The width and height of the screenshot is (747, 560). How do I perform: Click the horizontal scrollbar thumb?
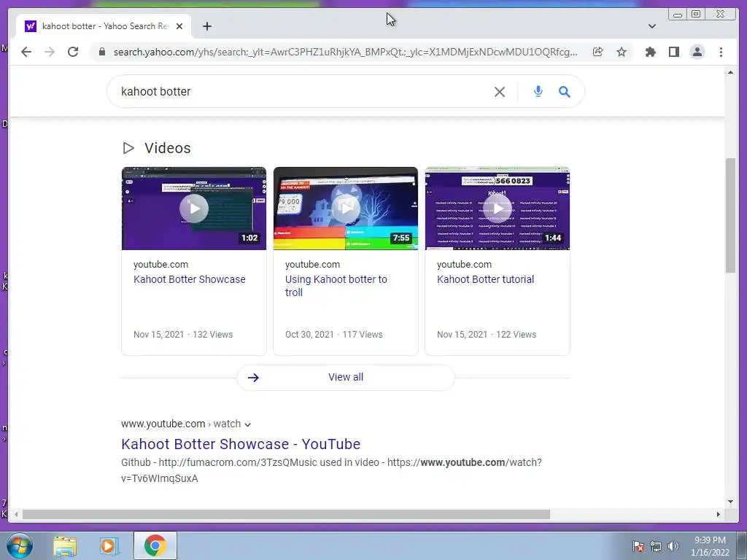click(286, 514)
